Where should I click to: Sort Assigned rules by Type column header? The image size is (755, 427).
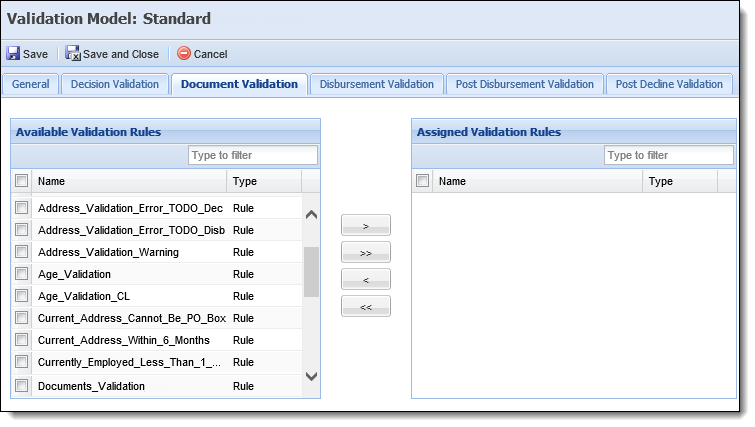click(680, 181)
